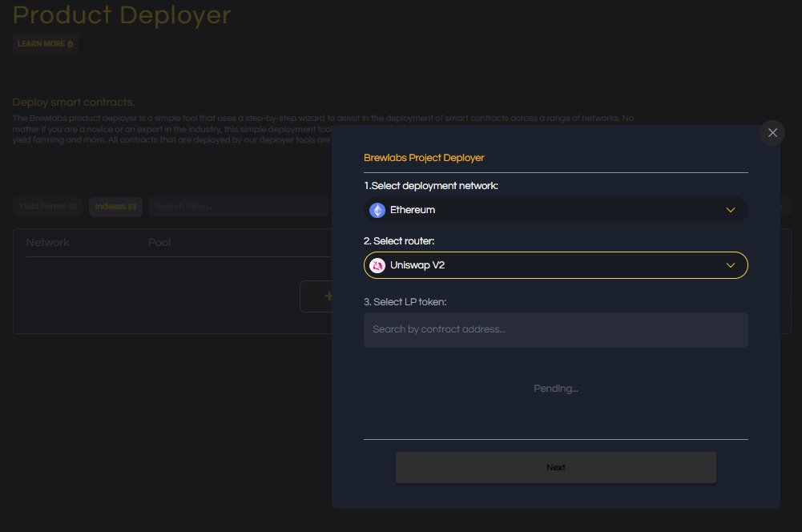Click the plus button in the table
Screen dimensions: 802x532
pyautogui.click(x=316, y=296)
